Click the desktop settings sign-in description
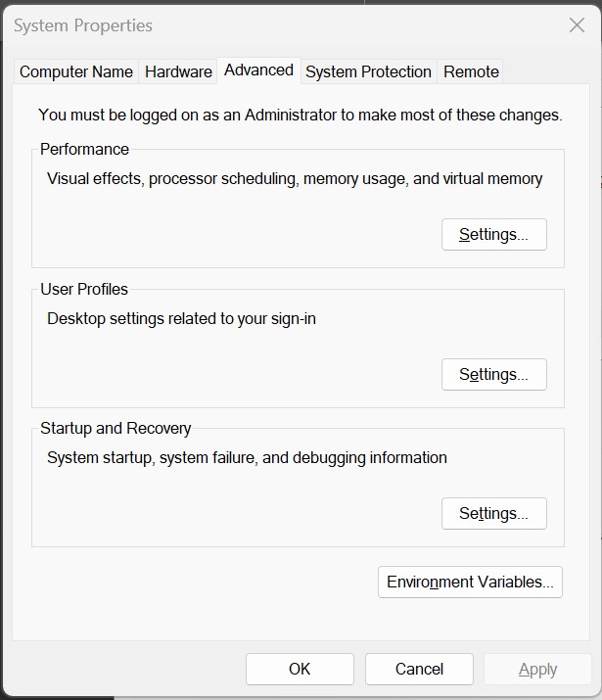 pyautogui.click(x=181, y=318)
